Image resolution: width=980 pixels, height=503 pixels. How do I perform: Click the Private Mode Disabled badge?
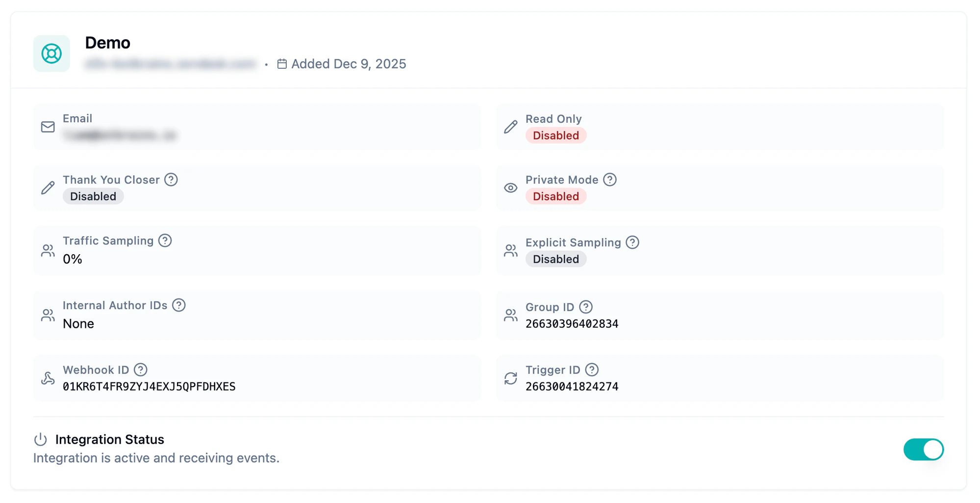(556, 196)
